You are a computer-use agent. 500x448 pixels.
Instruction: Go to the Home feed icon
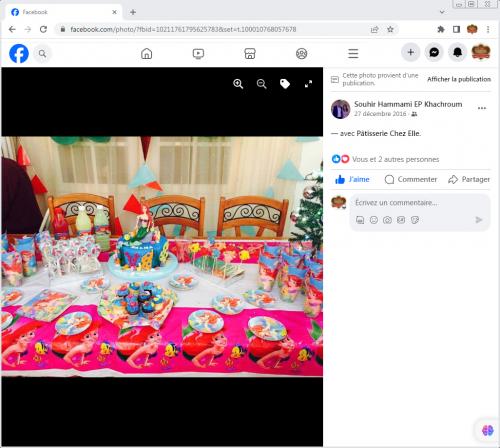click(147, 53)
